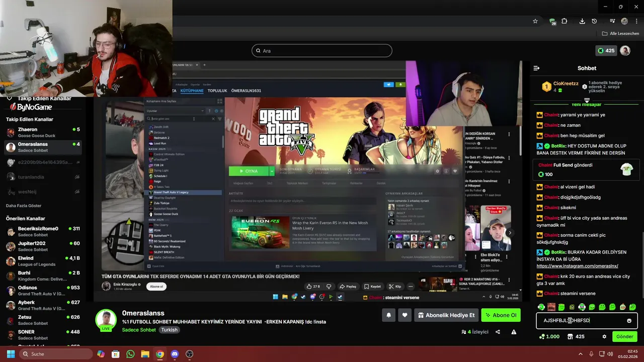
Task: Open the emoji picker in chat input
Action: (629, 320)
